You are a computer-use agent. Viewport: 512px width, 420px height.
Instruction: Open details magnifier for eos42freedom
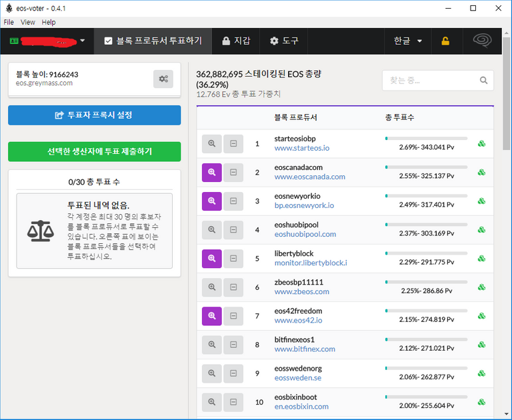coord(211,316)
